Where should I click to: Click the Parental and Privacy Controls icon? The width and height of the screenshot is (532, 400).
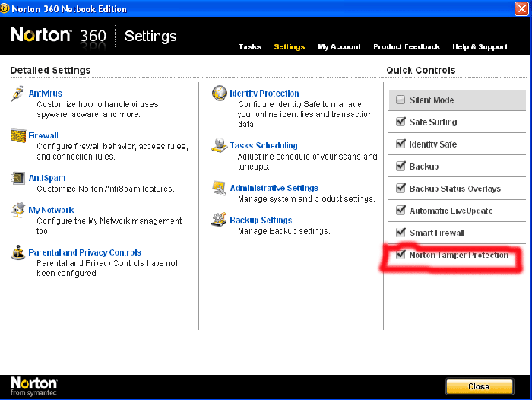pos(18,252)
